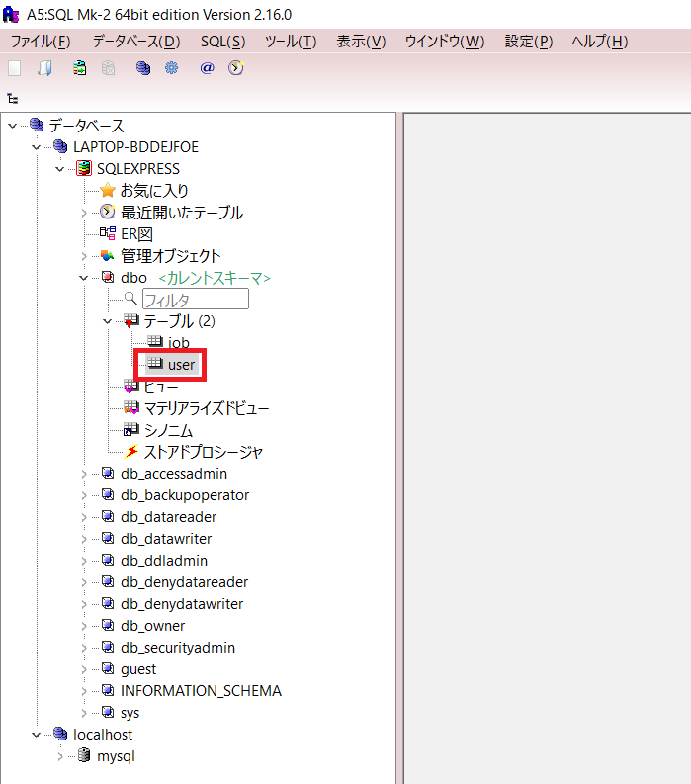Screen dimensions: 691x784
Task: Click the clock icon of 最近開いたテーブル
Action: click(108, 212)
